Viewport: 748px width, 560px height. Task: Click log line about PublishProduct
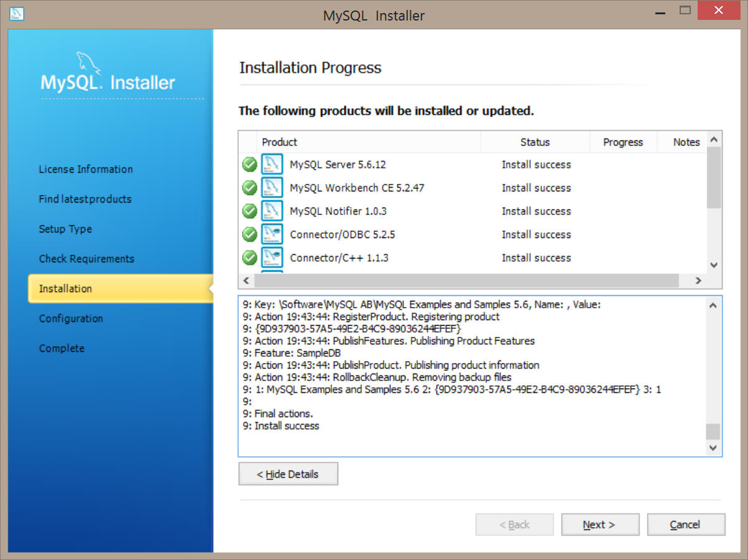coord(391,365)
